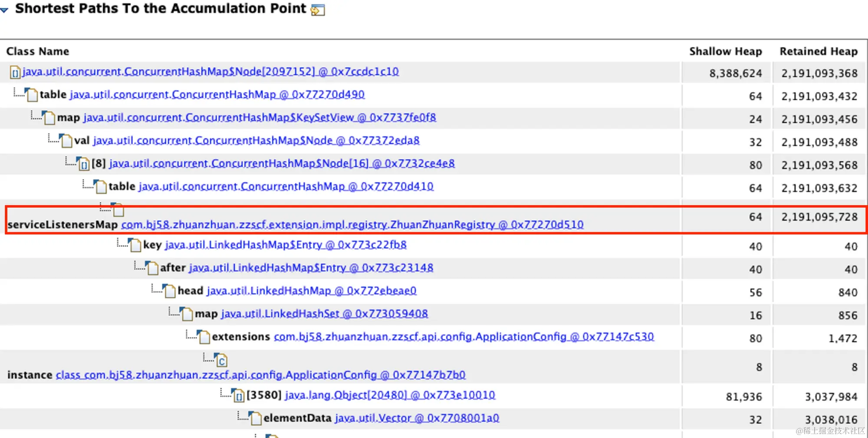The height and width of the screenshot is (438, 868).
Task: Click object icon of the KeySetView row
Action: [49, 118]
